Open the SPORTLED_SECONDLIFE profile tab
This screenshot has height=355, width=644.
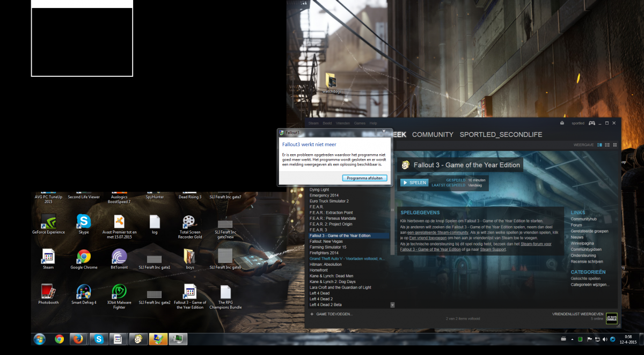pyautogui.click(x=501, y=135)
